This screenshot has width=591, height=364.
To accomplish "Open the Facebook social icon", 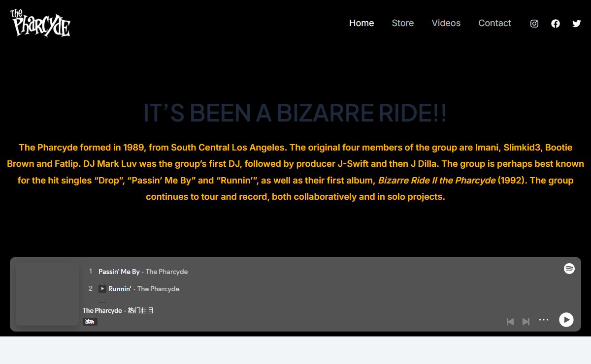I will 556,24.
